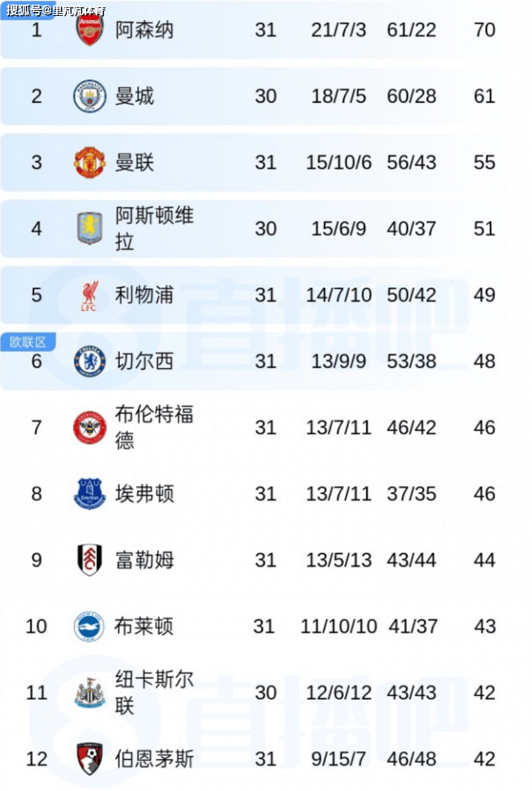
Task: Click the 伯恩茅斯 team name
Action: 154,759
